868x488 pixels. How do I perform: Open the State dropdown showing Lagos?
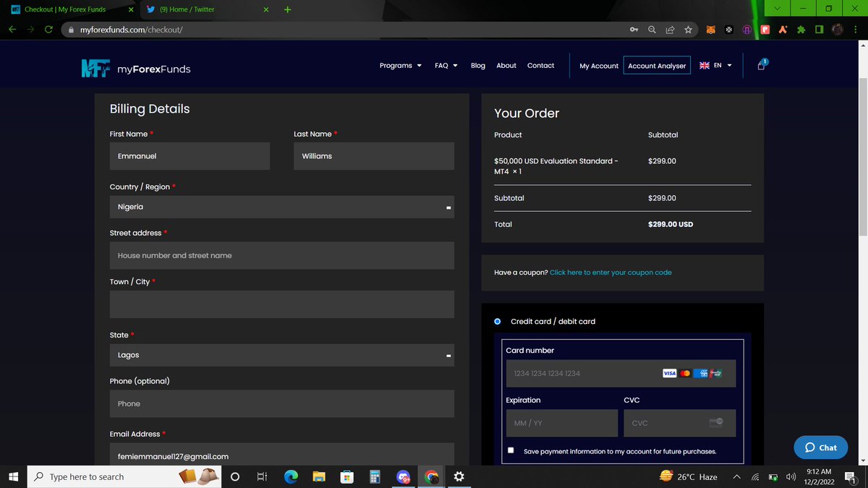click(x=282, y=355)
